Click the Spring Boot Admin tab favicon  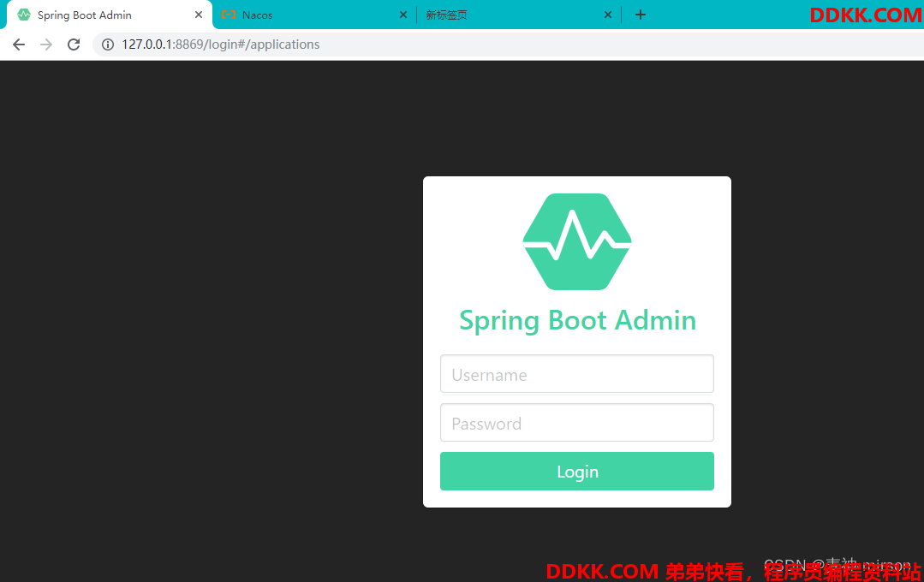(24, 15)
